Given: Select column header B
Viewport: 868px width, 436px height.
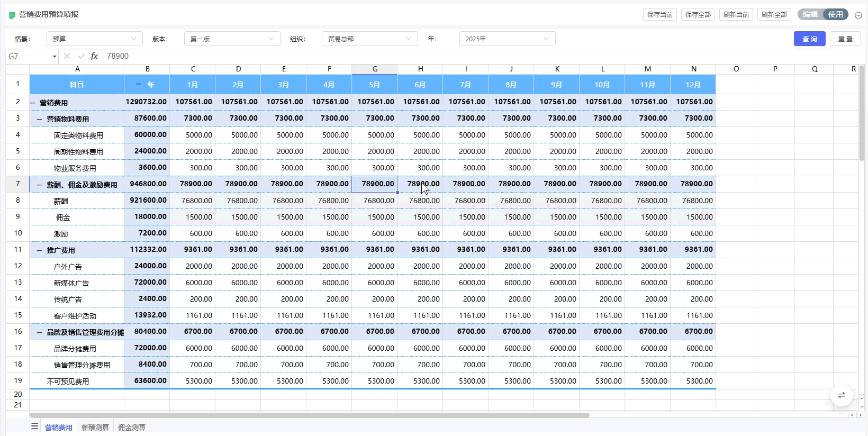Looking at the screenshot, I should (147, 69).
